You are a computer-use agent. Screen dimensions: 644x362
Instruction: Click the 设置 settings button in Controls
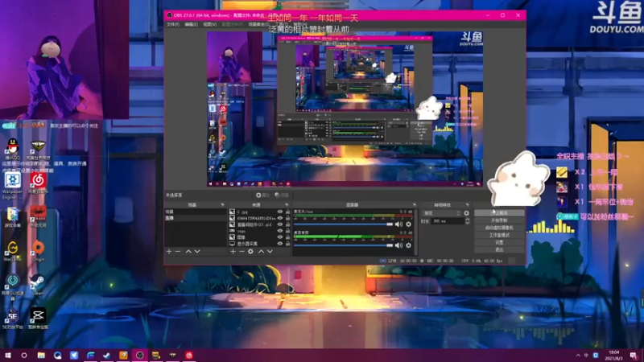[x=499, y=243]
